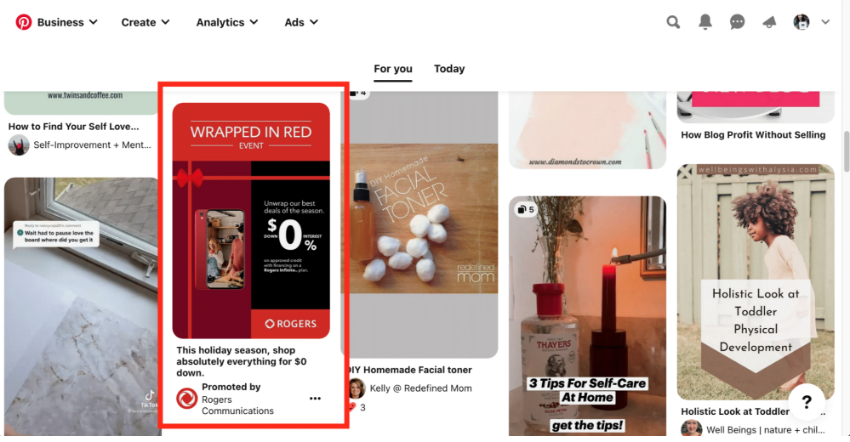
Task: Click the Pinterest logo icon
Action: (23, 22)
